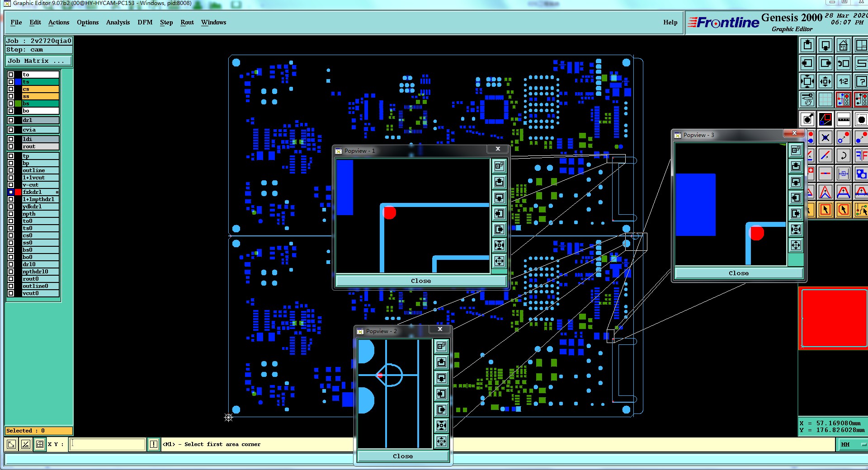
Task: Select the ruler measurement tool
Action: click(x=843, y=120)
